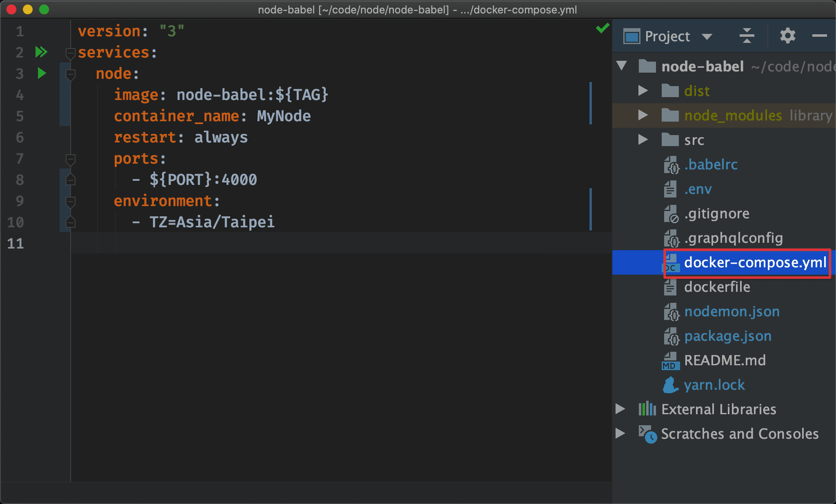Collapse all items in the Project panel
Viewport: 836px width, 504px height.
pyautogui.click(x=747, y=36)
